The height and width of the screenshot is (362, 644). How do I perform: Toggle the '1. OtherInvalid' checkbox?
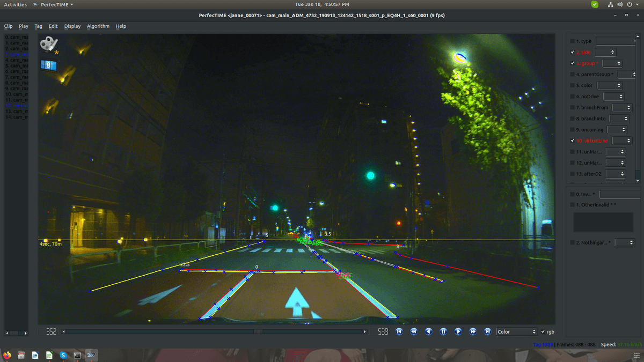point(572,205)
